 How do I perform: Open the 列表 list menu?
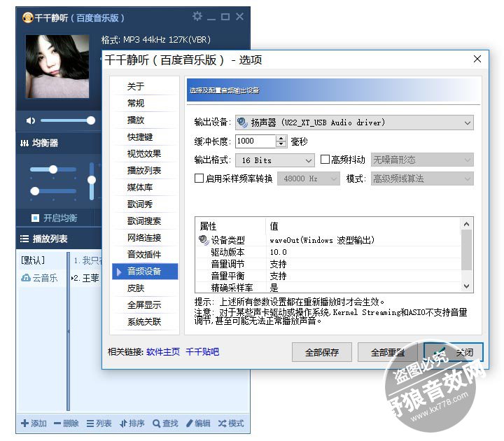click(99, 423)
